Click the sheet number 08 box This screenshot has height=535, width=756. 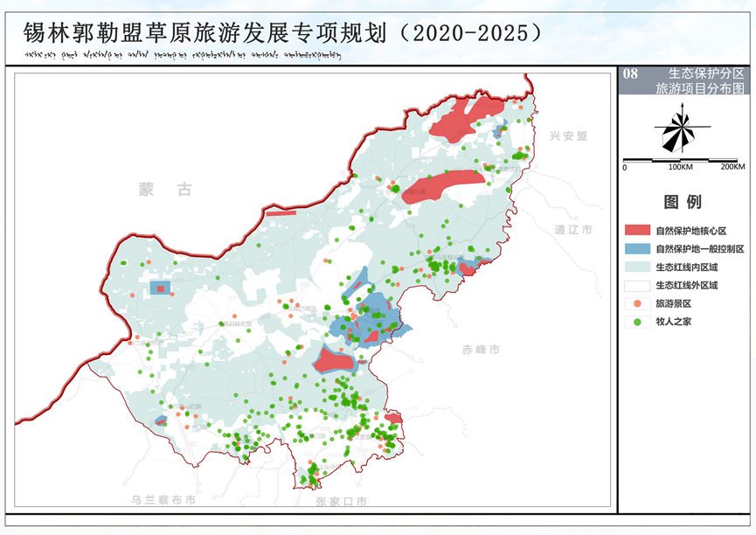pyautogui.click(x=630, y=74)
